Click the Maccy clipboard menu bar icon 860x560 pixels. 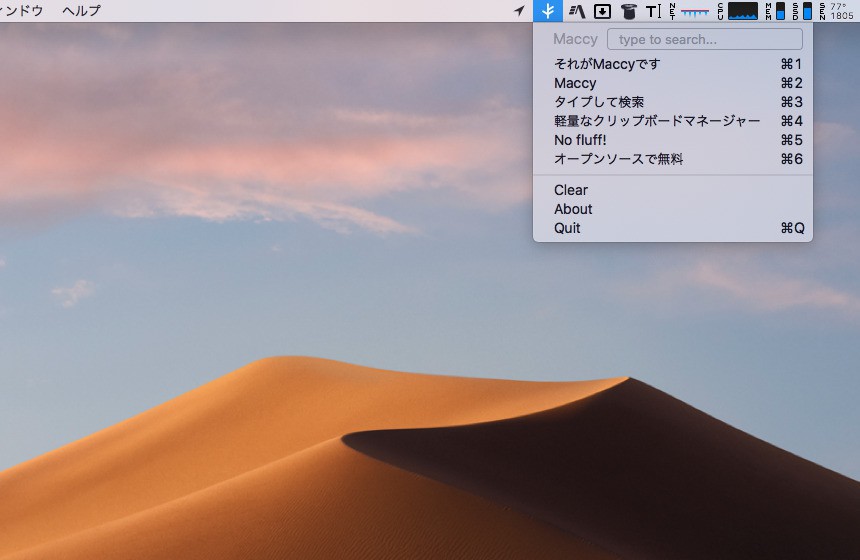pyautogui.click(x=548, y=11)
